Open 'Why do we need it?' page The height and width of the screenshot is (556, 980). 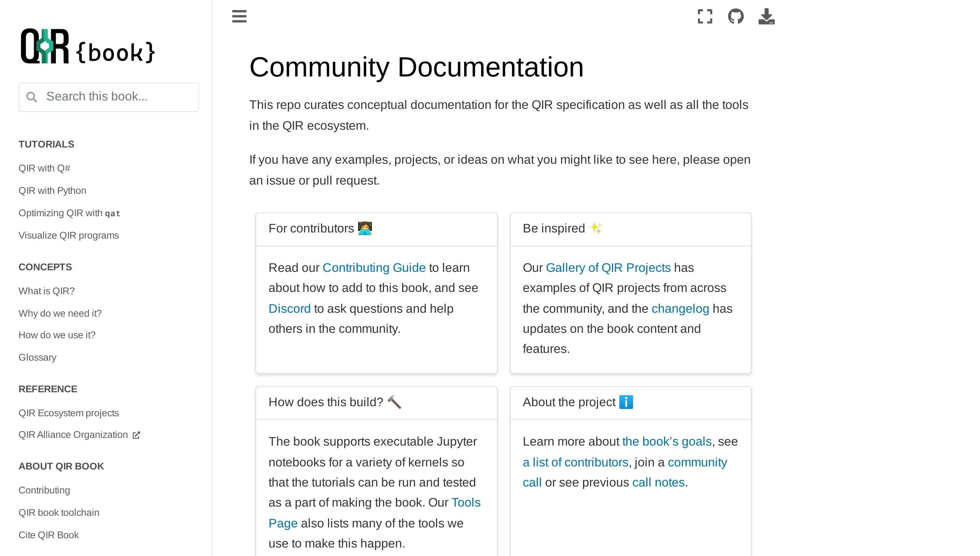[60, 314]
